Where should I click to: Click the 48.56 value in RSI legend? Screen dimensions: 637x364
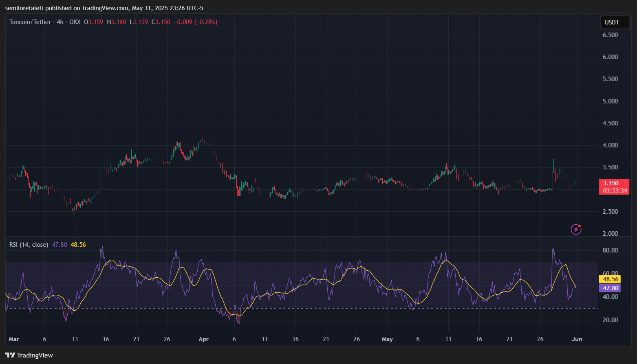click(x=78, y=245)
